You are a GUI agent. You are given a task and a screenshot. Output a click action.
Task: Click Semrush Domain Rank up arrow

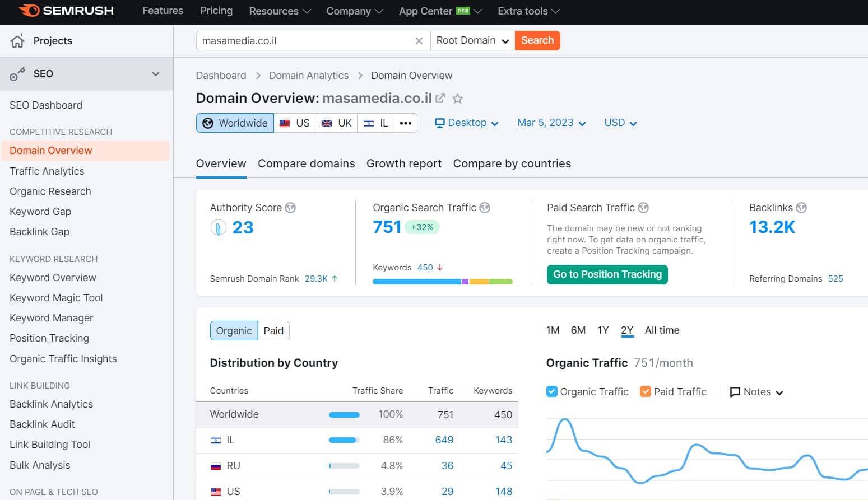(x=335, y=278)
